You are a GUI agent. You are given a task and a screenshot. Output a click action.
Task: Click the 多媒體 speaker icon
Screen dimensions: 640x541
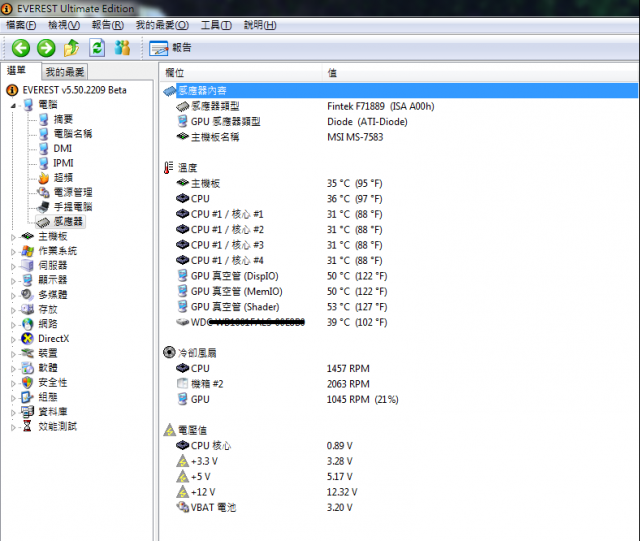coord(27,294)
